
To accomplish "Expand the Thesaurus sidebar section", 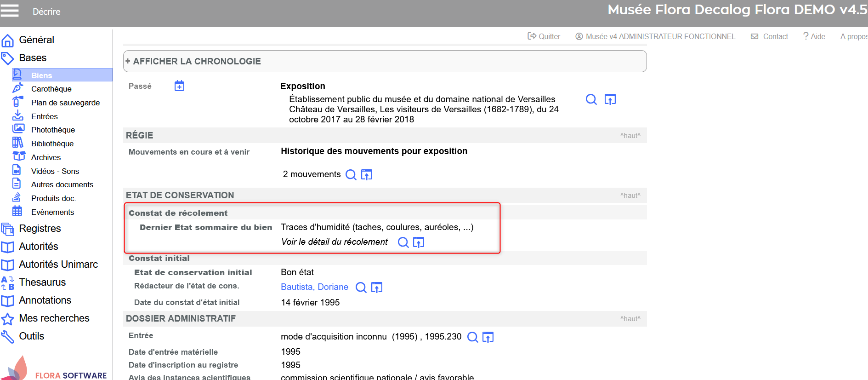I will pos(42,282).
